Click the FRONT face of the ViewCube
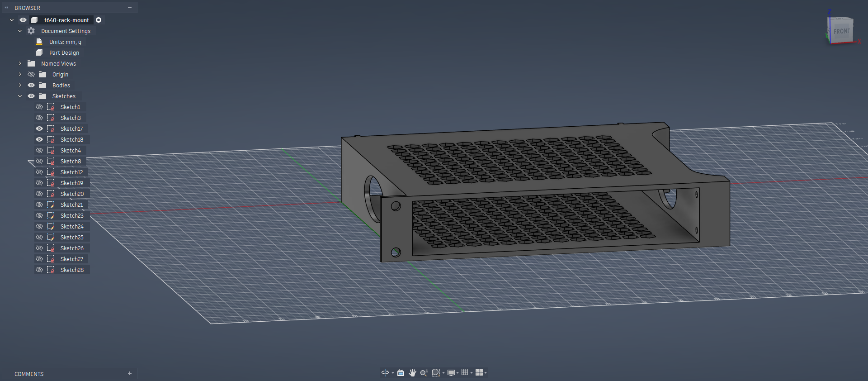This screenshot has height=381, width=868. (x=841, y=31)
